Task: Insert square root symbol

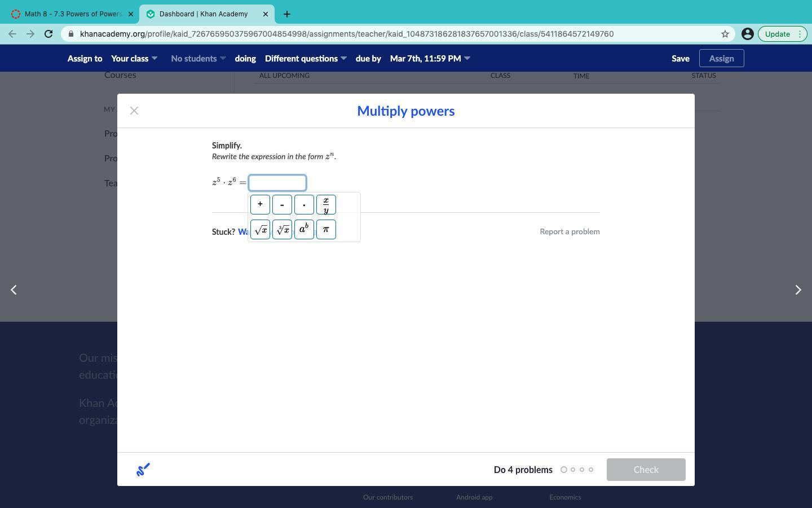Action: pos(260,229)
